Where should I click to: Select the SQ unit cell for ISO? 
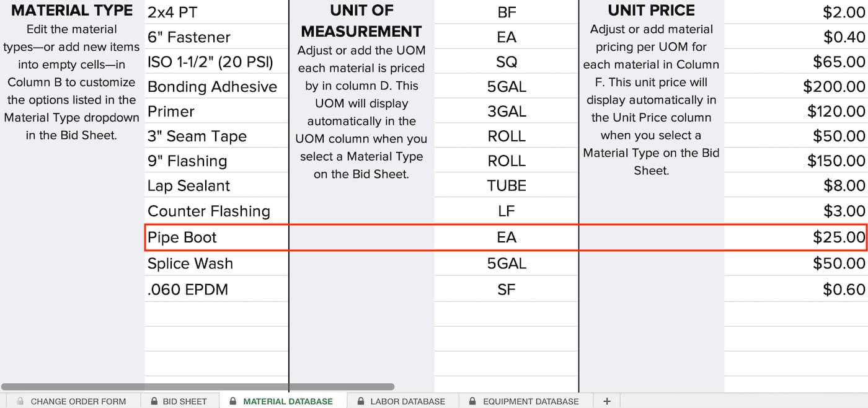506,62
